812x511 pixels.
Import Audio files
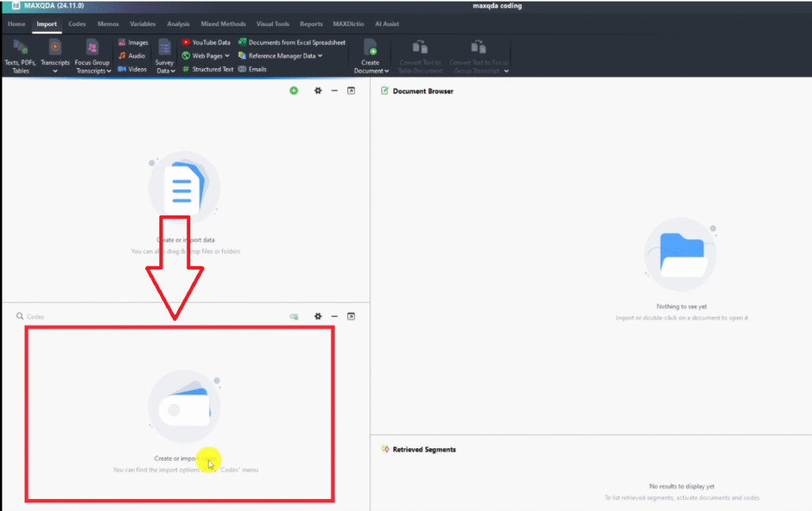click(x=132, y=55)
